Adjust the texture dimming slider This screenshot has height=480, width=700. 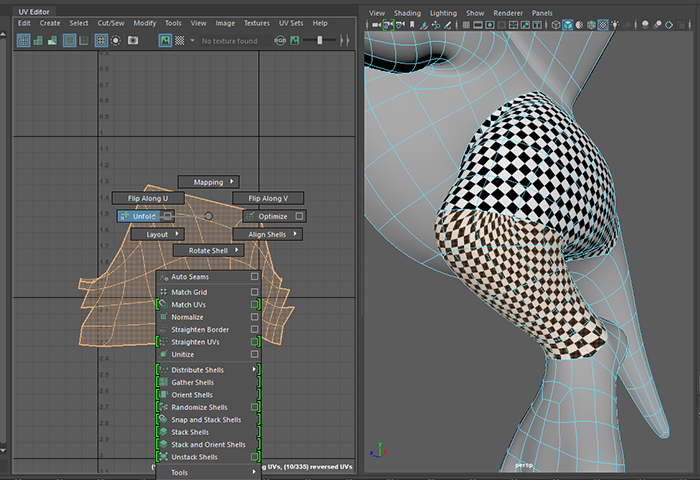320,40
